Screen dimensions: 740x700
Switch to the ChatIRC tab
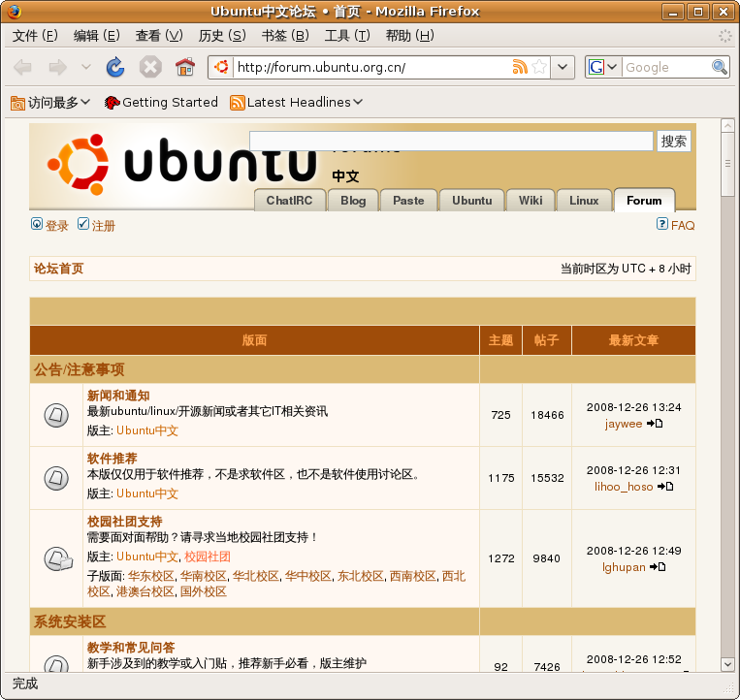289,201
